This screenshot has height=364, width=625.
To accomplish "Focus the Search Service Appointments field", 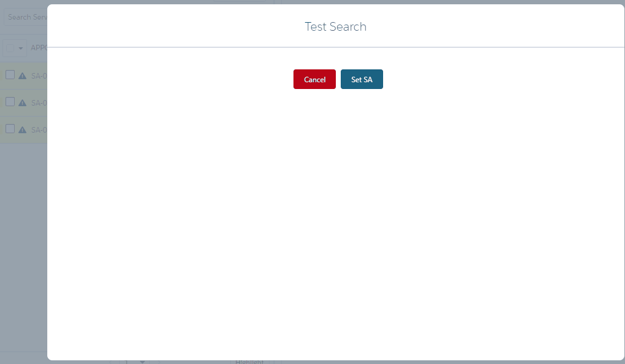I will (26, 17).
